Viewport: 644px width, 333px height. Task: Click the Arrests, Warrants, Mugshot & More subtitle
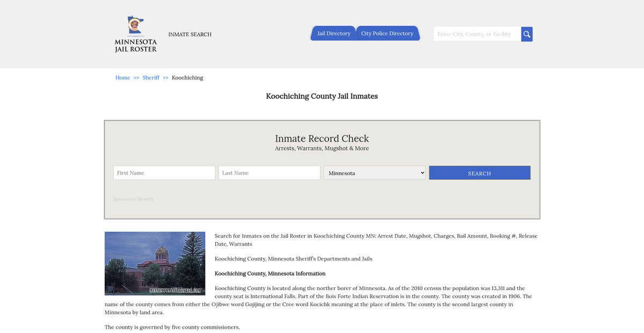click(322, 148)
